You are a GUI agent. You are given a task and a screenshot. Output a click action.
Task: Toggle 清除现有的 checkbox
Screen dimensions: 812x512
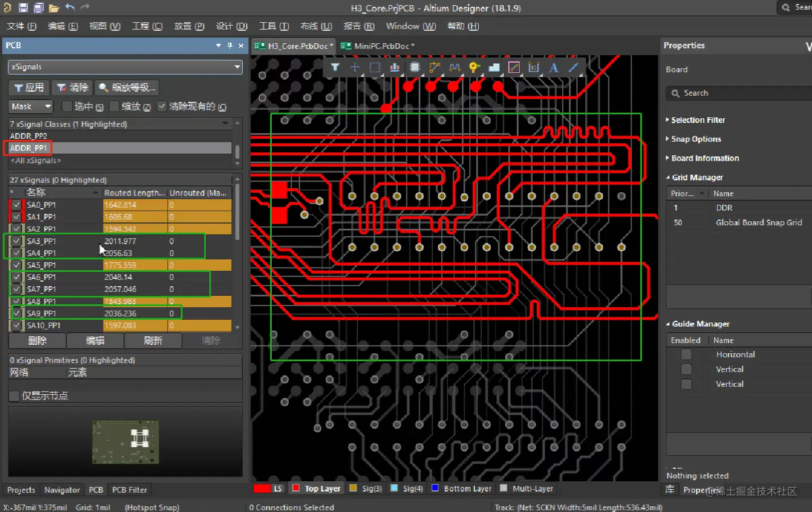point(162,106)
